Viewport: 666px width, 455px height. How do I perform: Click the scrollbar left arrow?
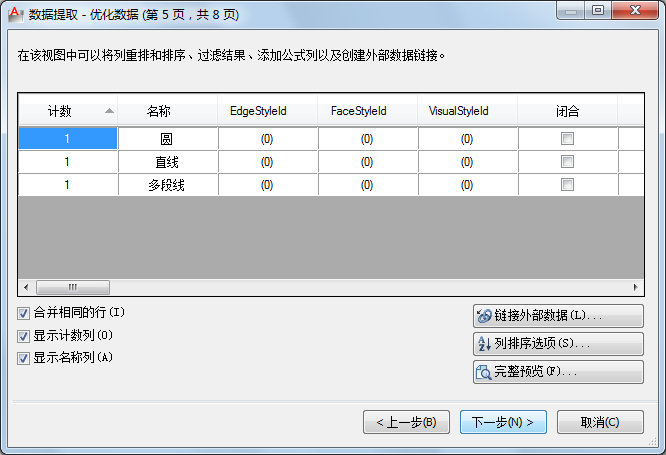pyautogui.click(x=26, y=287)
